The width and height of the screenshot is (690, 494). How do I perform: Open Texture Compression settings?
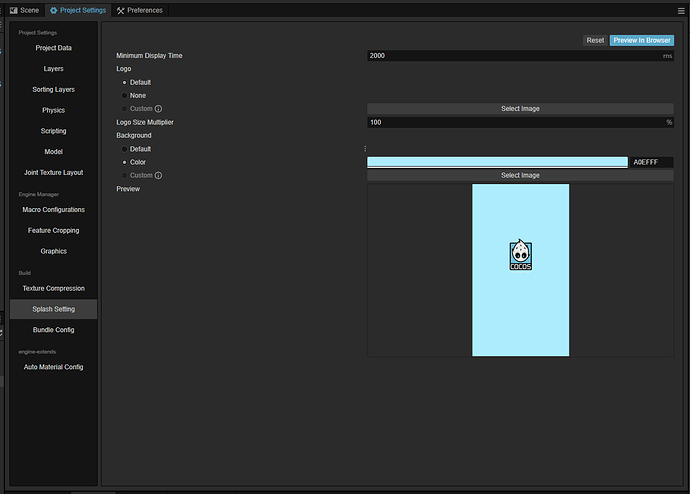pos(53,289)
